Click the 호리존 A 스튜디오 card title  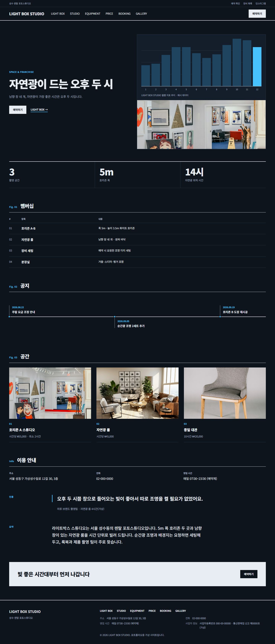tap(22, 430)
